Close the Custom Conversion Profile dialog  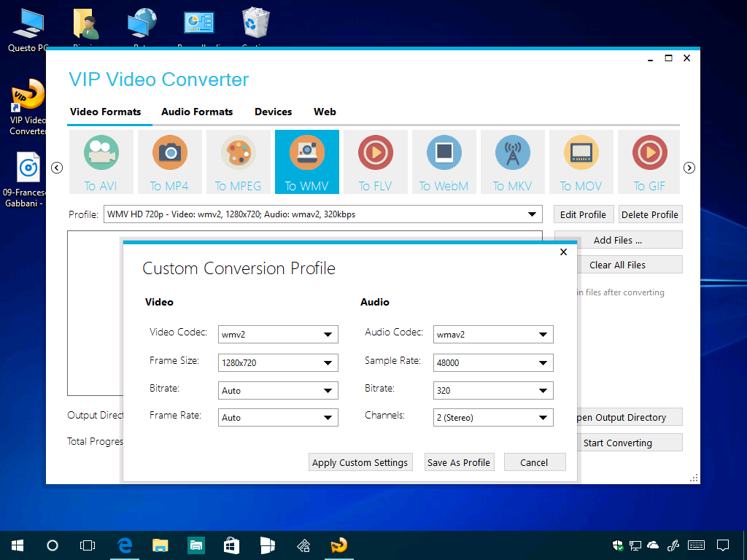coord(563,252)
